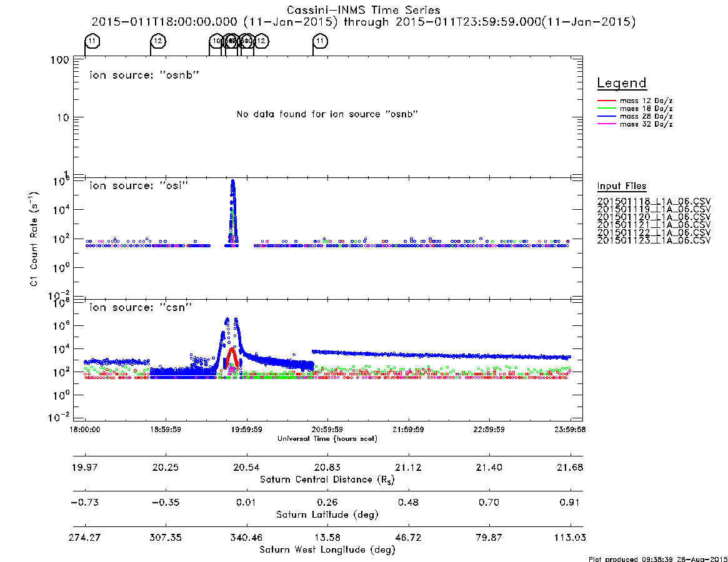Click the magenta mass 32 Da/z legend line
Viewport: 728px width, 562px height.
(x=606, y=124)
